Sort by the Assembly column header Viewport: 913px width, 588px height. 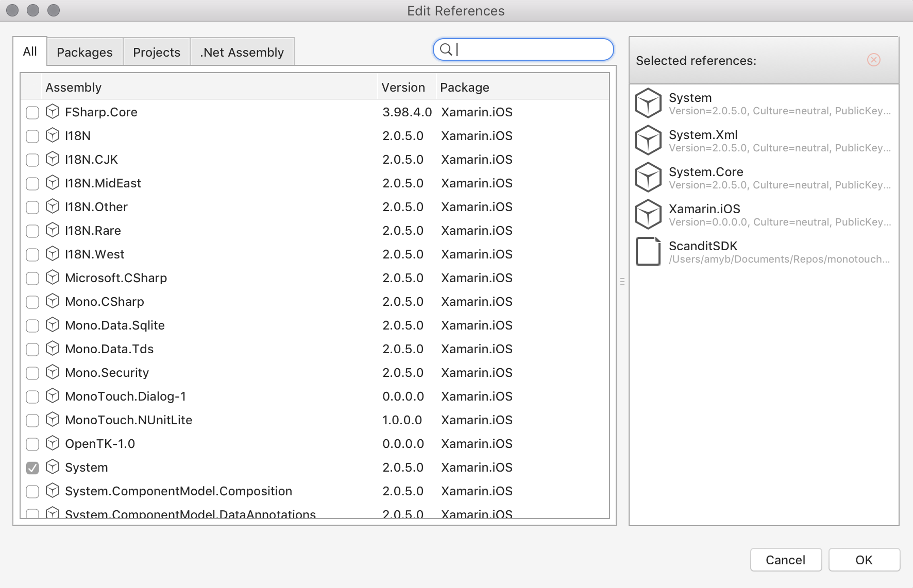click(x=210, y=87)
